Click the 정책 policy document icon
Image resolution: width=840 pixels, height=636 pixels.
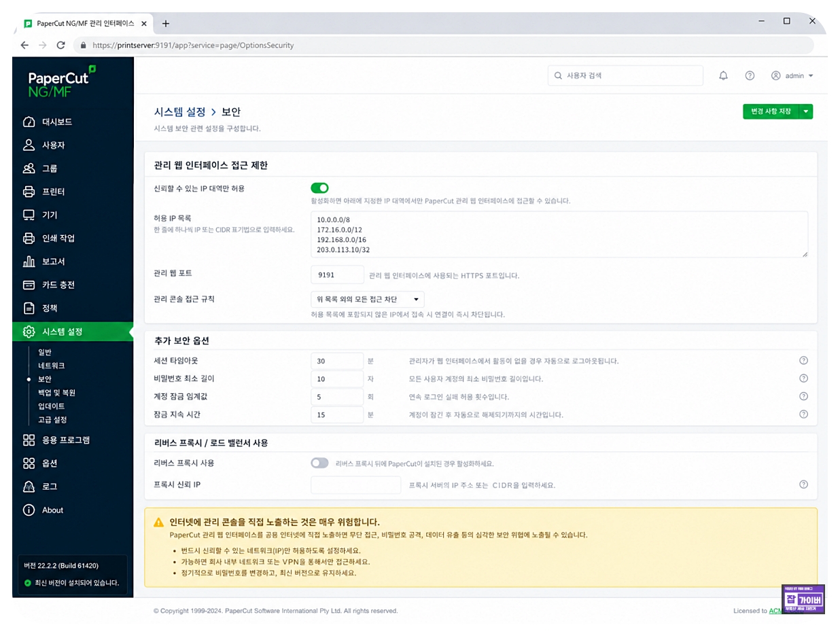point(29,308)
